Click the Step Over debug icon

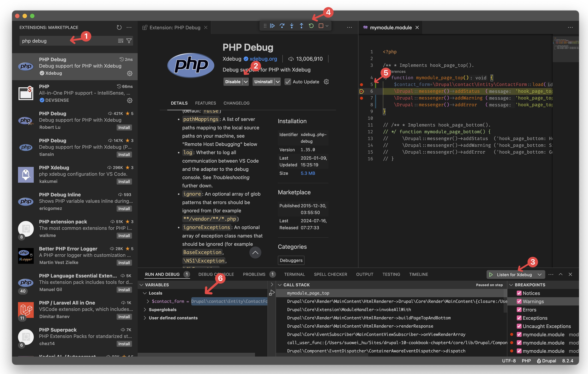pos(282,26)
